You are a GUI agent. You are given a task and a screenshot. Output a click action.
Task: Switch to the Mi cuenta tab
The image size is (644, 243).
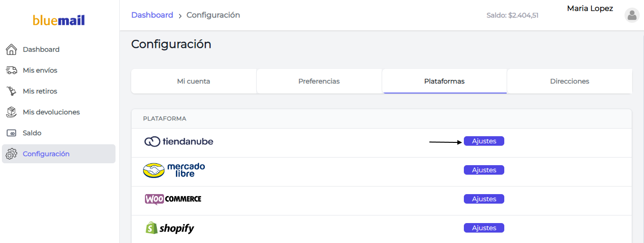point(193,81)
